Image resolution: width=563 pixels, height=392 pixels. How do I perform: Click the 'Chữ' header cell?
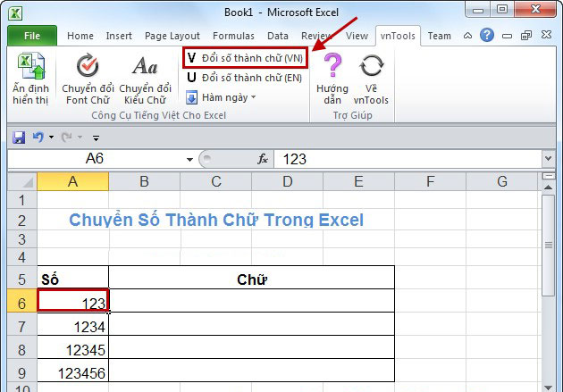click(252, 279)
